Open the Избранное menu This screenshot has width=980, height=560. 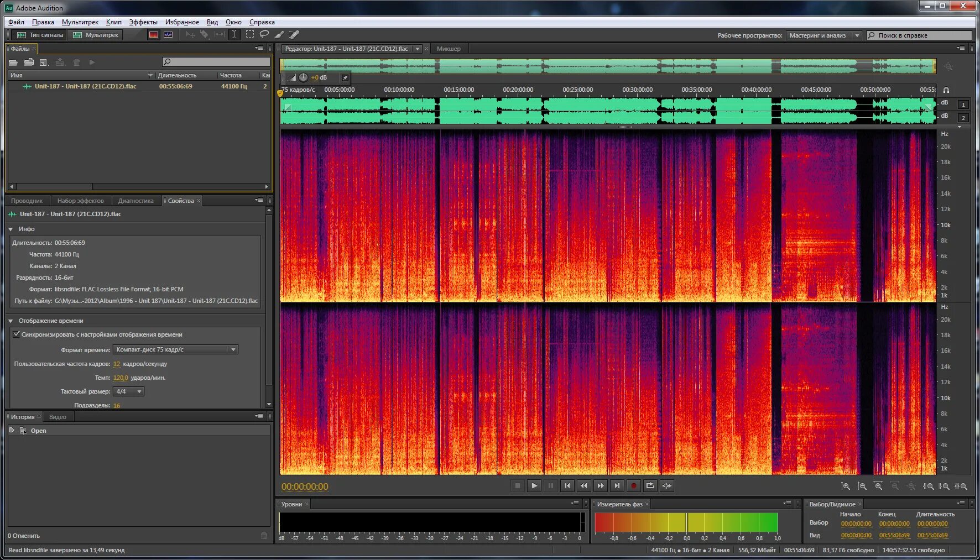tap(182, 22)
